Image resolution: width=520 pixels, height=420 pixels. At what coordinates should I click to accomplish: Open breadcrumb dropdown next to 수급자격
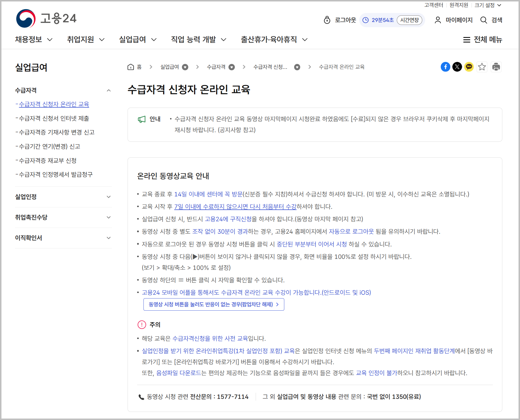[x=232, y=67]
